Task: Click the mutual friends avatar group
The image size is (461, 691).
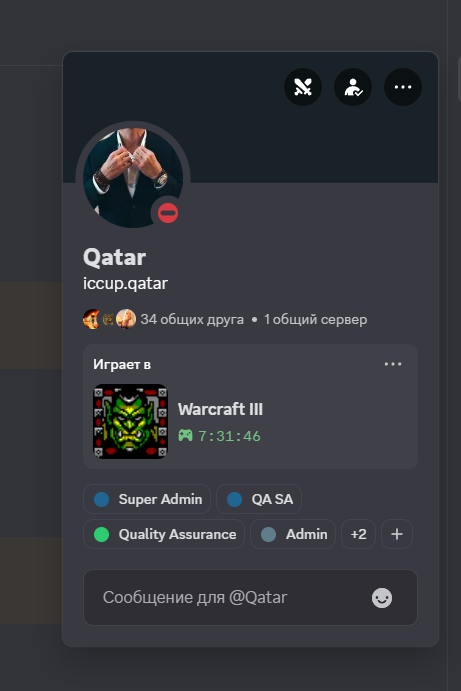Action: point(109,319)
